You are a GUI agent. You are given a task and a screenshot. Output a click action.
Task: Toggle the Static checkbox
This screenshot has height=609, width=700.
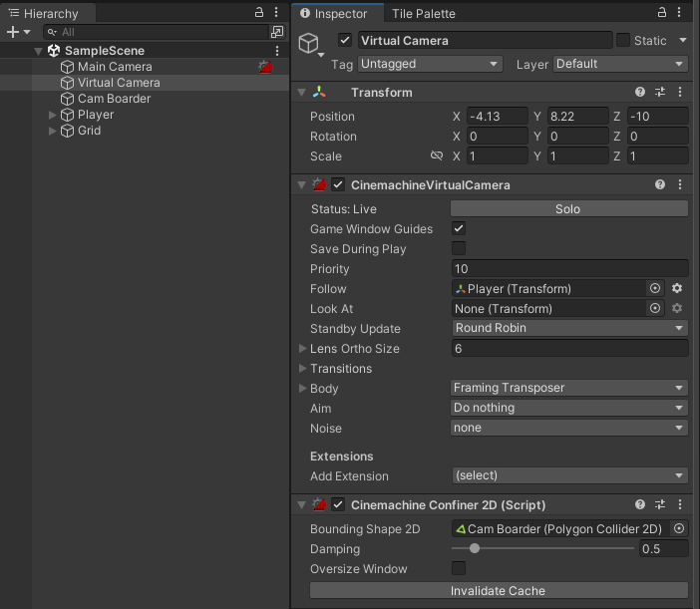[x=623, y=40]
